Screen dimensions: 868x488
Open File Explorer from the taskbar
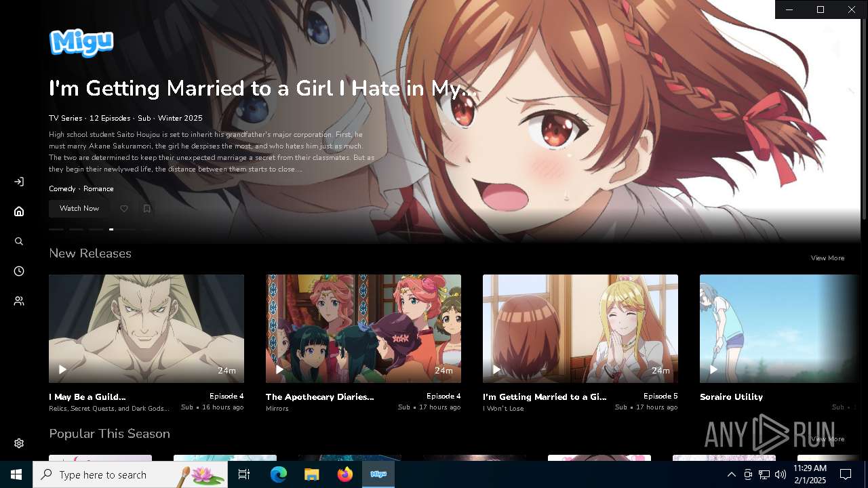coord(311,474)
